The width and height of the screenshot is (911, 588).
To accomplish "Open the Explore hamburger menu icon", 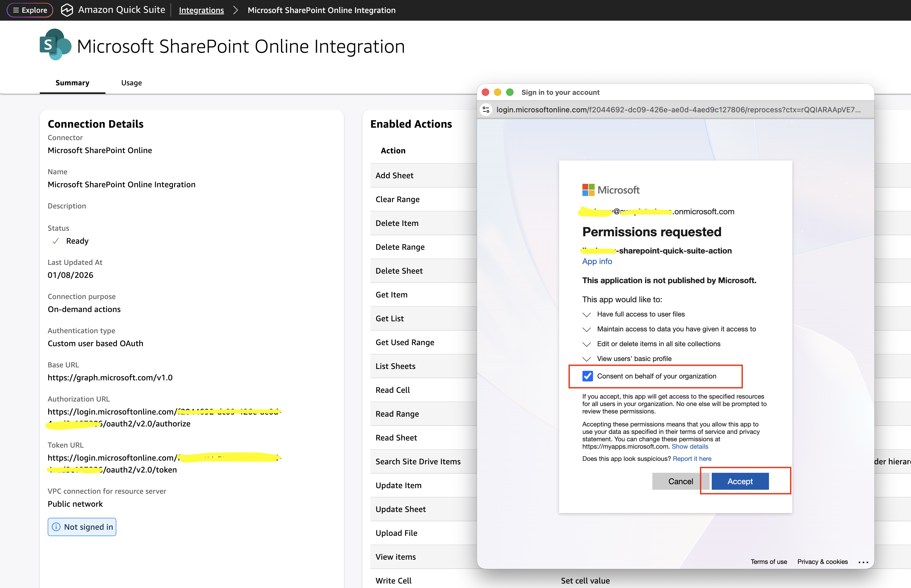I will (x=17, y=10).
